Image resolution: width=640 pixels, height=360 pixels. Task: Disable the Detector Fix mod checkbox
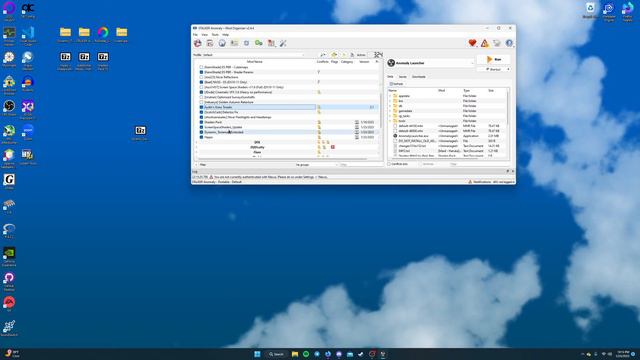201,112
